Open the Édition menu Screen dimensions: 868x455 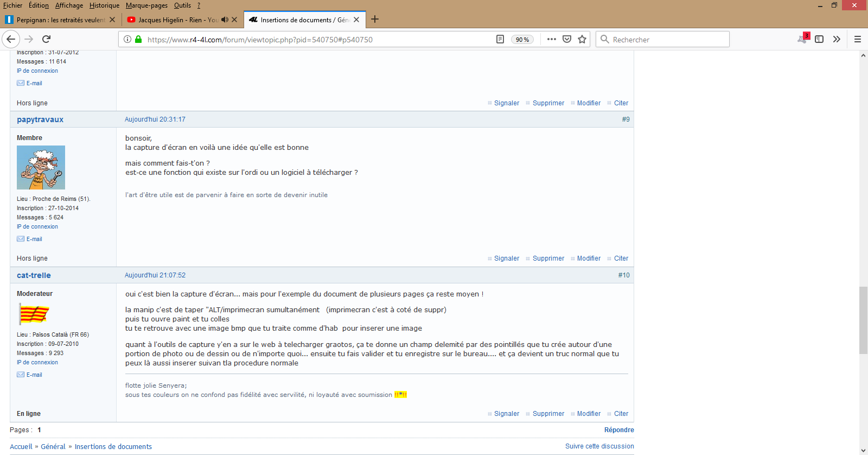tap(39, 5)
